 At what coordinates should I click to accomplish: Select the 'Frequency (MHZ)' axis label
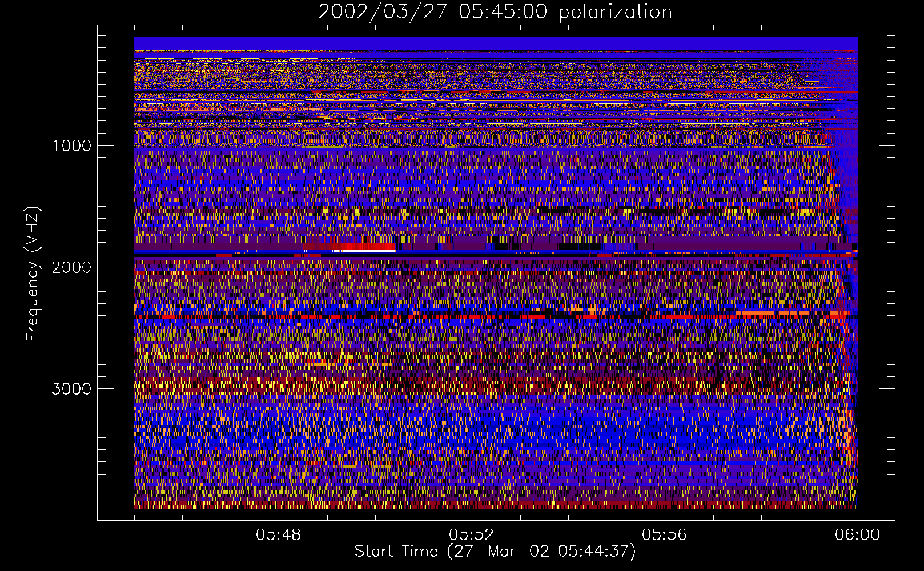click(x=32, y=275)
